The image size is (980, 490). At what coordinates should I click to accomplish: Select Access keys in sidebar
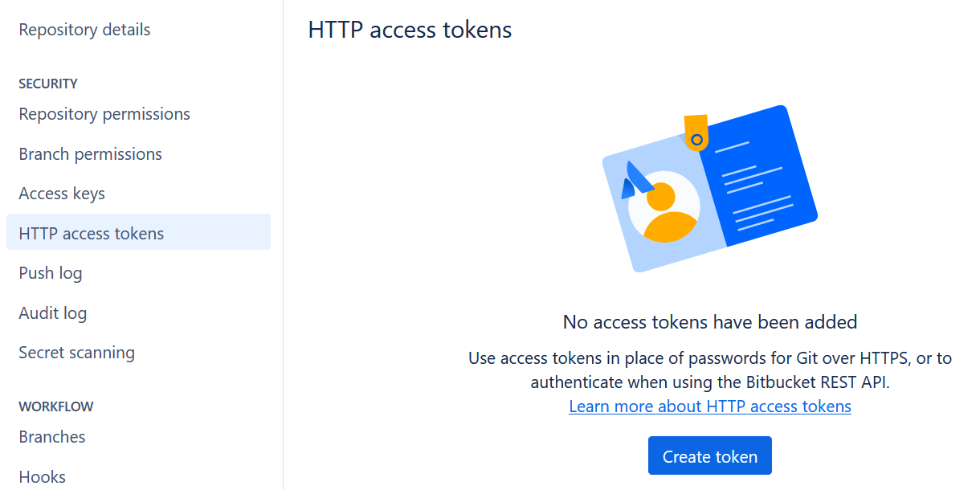(62, 194)
